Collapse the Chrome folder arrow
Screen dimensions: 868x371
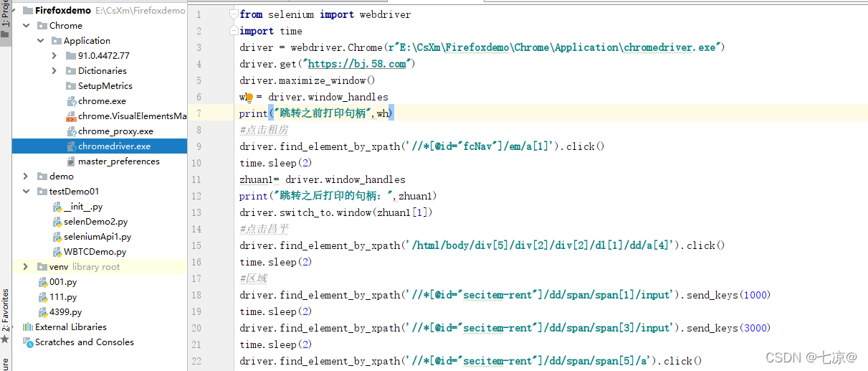click(27, 26)
